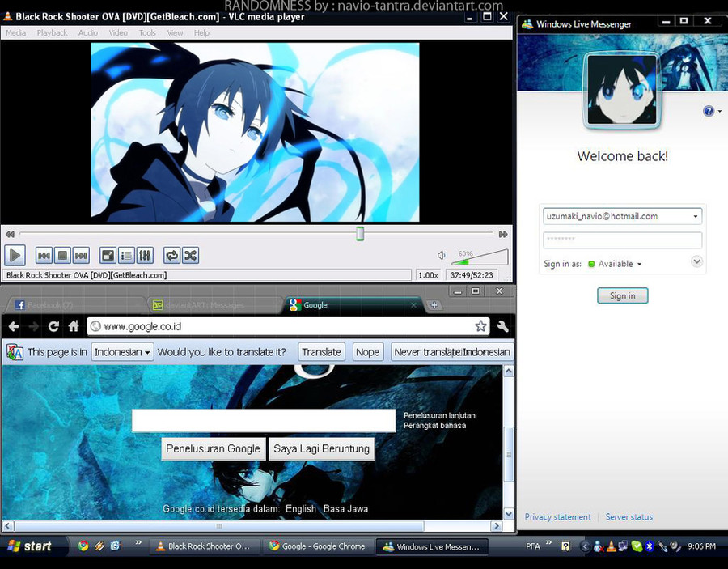This screenshot has width=728, height=569.
Task: Open Messenger Privacy statement link
Action: coord(557,517)
